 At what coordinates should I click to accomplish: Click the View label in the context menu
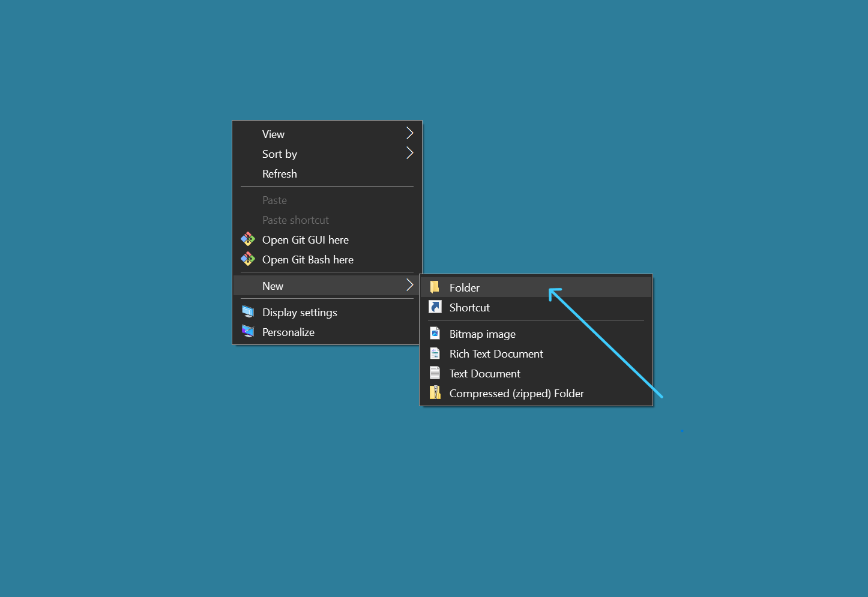pyautogui.click(x=273, y=134)
